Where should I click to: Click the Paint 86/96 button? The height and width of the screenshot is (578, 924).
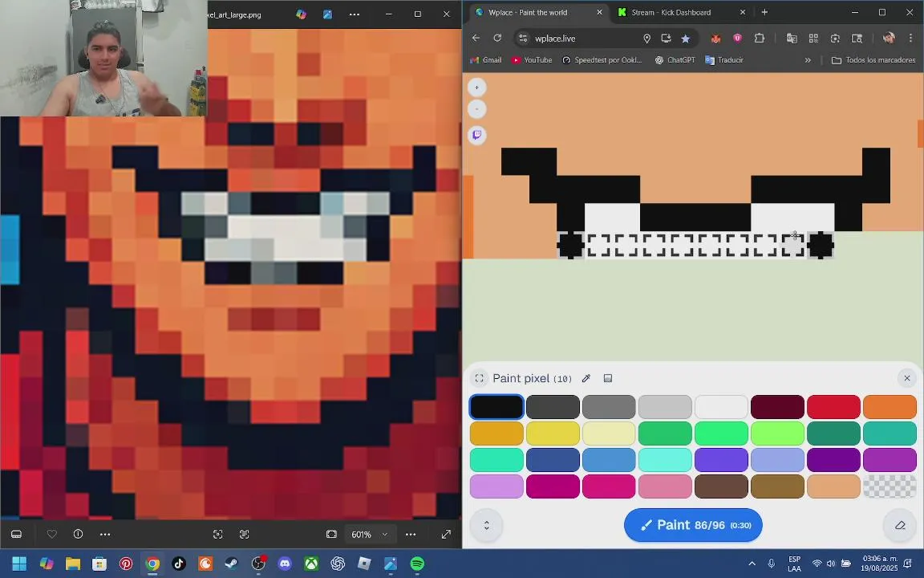[x=693, y=525]
